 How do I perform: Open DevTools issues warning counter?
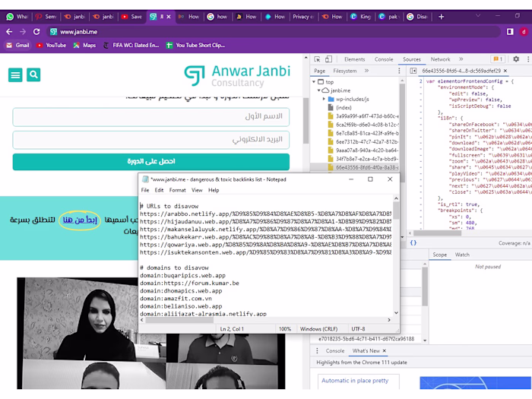(x=498, y=59)
